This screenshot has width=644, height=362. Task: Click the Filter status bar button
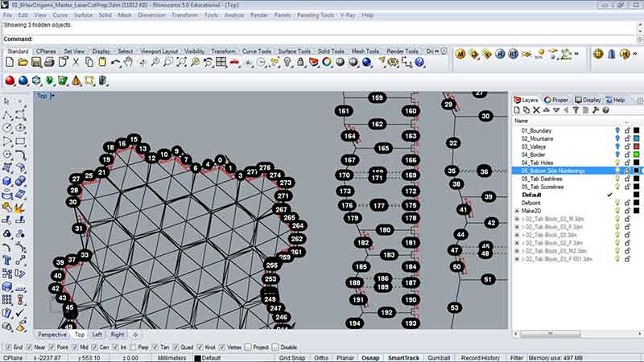(x=517, y=358)
